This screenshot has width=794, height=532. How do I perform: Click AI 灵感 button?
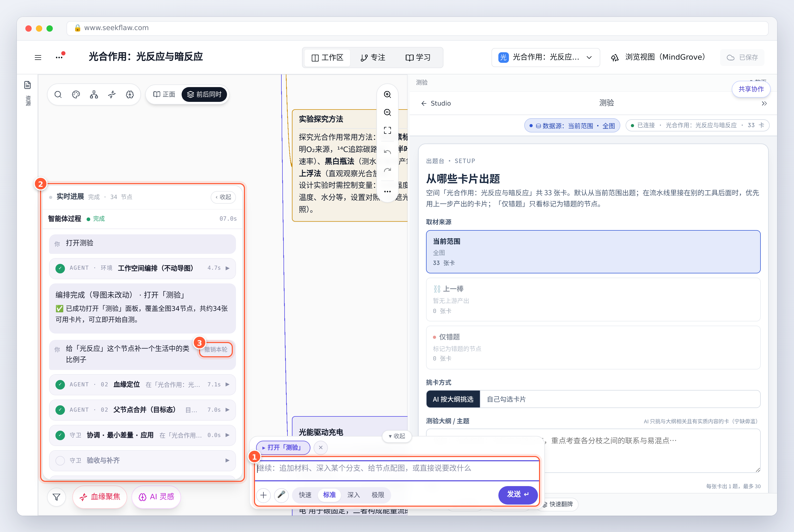[156, 497]
